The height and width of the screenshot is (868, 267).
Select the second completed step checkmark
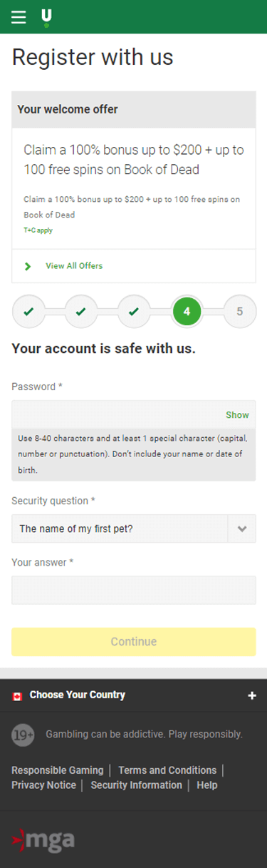(x=81, y=312)
